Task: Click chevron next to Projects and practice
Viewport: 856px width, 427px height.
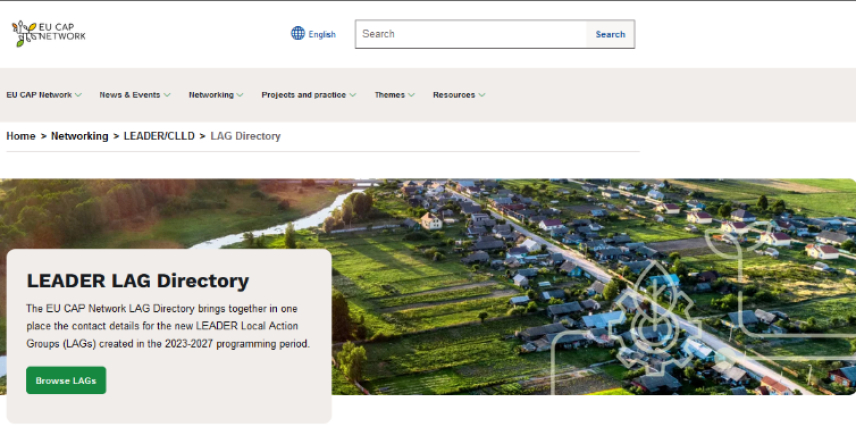Action: pyautogui.click(x=353, y=95)
